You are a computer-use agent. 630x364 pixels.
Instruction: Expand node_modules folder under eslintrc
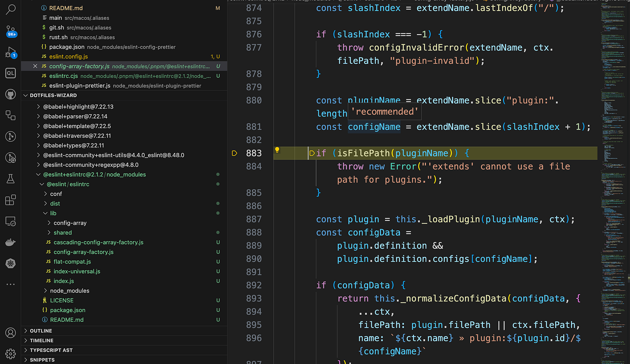pos(69,291)
